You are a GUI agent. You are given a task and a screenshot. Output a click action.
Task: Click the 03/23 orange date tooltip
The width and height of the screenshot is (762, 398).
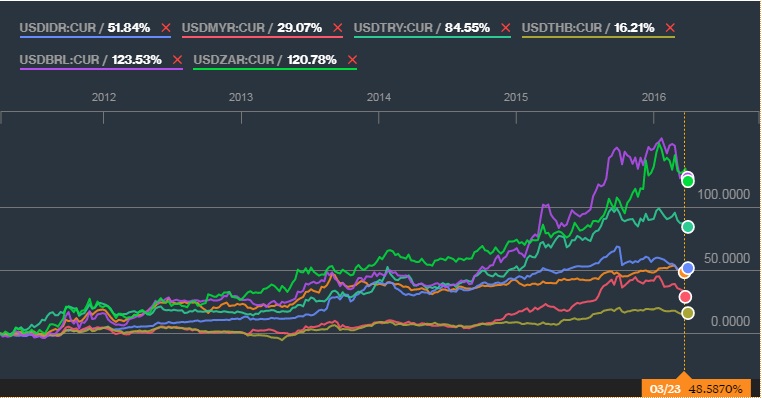point(696,389)
